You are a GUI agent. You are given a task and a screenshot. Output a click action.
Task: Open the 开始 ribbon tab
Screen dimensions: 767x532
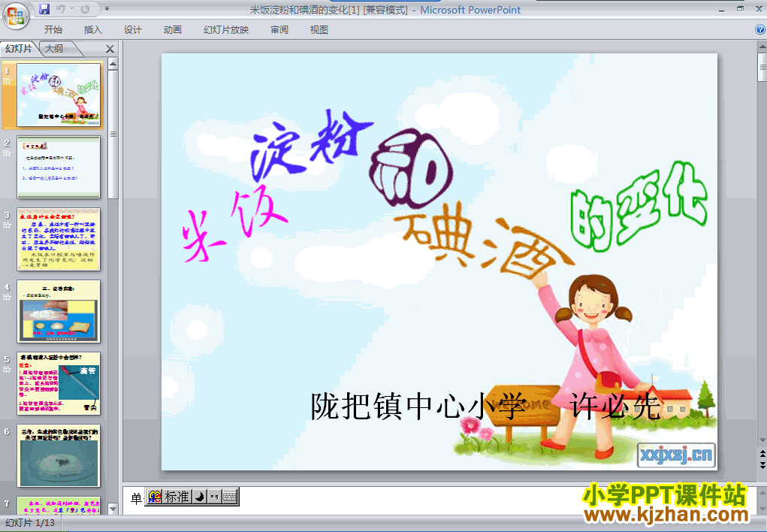click(x=53, y=30)
